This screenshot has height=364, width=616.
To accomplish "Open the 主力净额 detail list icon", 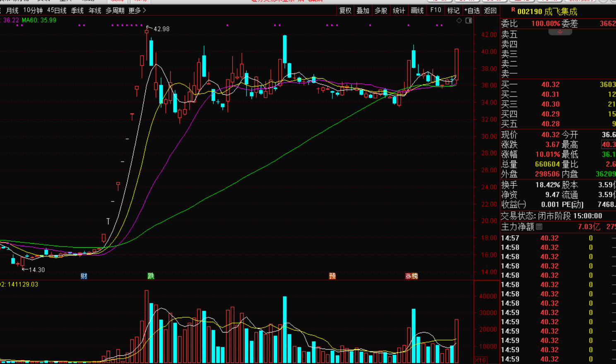I will point(539,227).
